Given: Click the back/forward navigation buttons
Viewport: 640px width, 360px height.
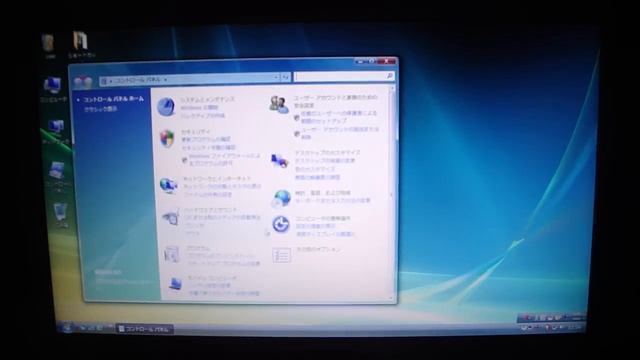Looking at the screenshot, I should pyautogui.click(x=83, y=81).
